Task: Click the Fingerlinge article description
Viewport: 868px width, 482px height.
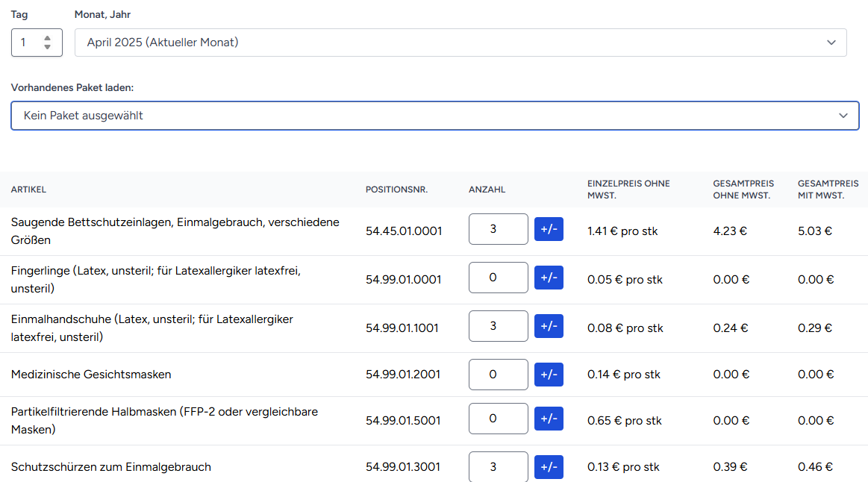Action: click(x=155, y=280)
